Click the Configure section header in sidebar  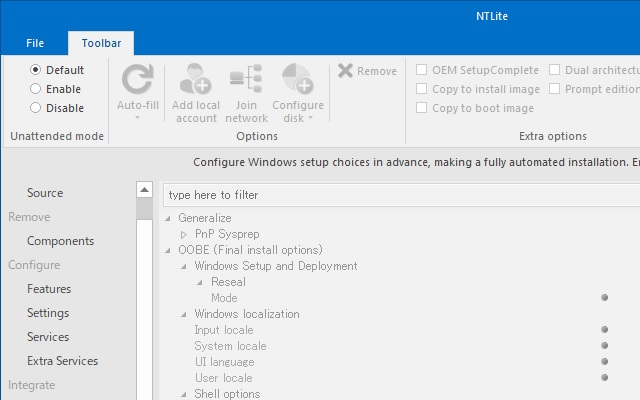pyautogui.click(x=34, y=265)
